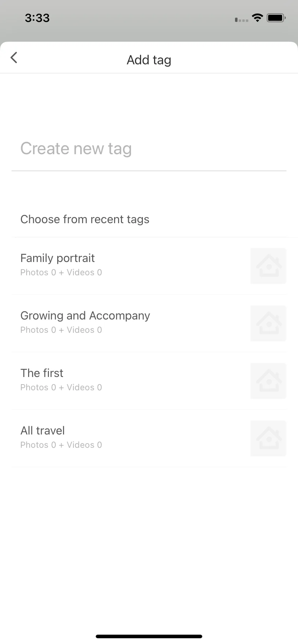Tap the home indicator bar

[149, 636]
